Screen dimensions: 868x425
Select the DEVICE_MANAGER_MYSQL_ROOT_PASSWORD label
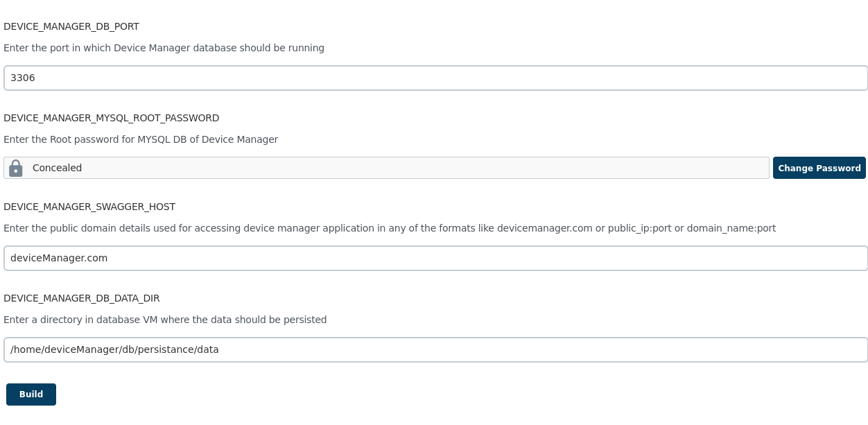(x=111, y=118)
